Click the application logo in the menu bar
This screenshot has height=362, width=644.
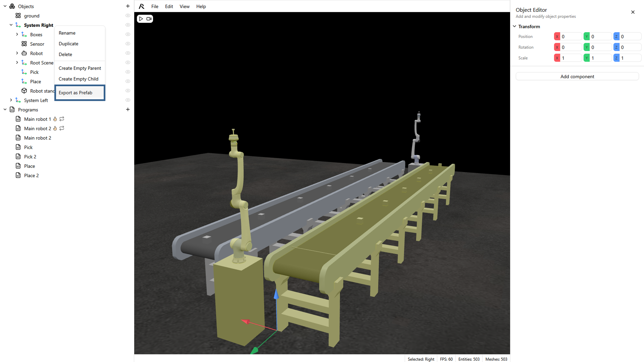142,6
